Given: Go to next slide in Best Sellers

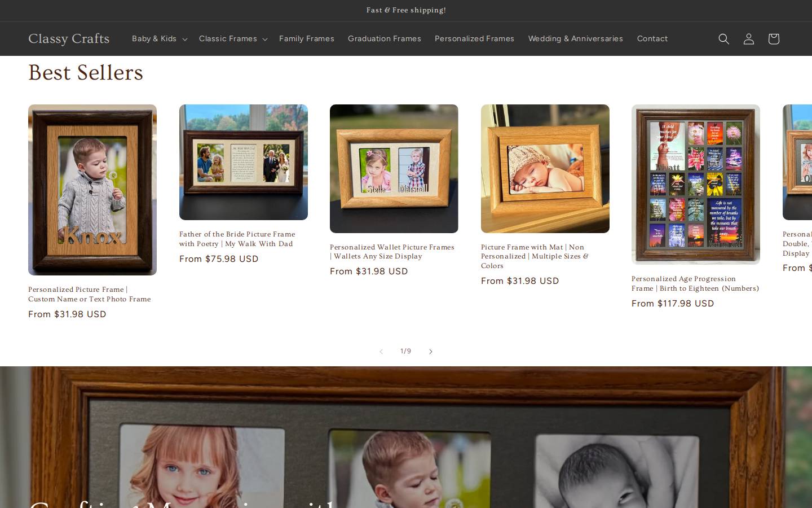Looking at the screenshot, I should (x=430, y=352).
